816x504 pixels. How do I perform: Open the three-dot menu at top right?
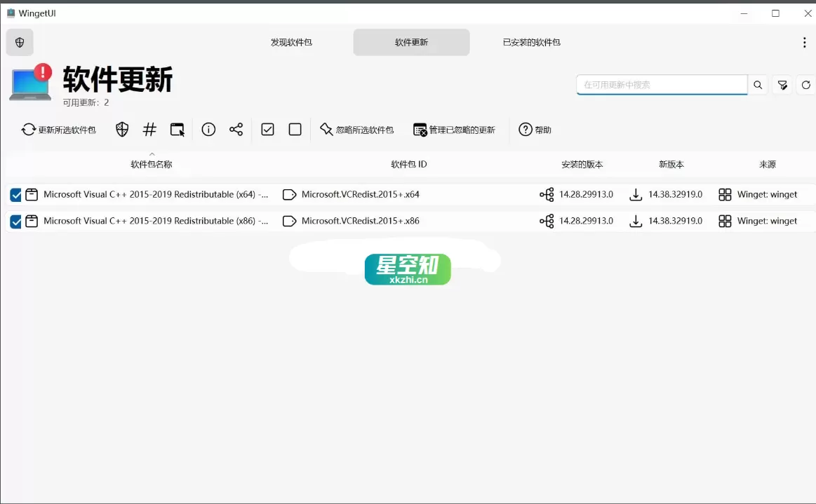[x=804, y=42]
